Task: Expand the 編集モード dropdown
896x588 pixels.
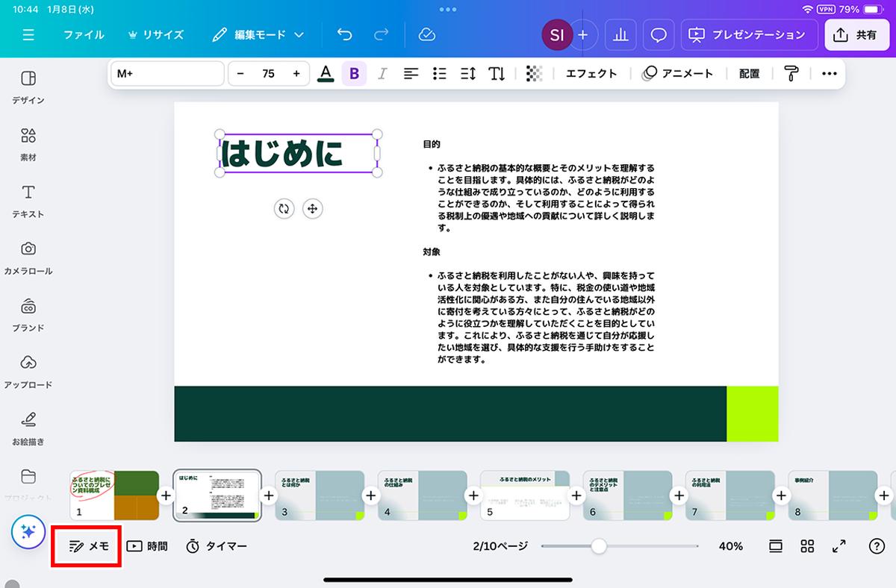Action: 258,35
